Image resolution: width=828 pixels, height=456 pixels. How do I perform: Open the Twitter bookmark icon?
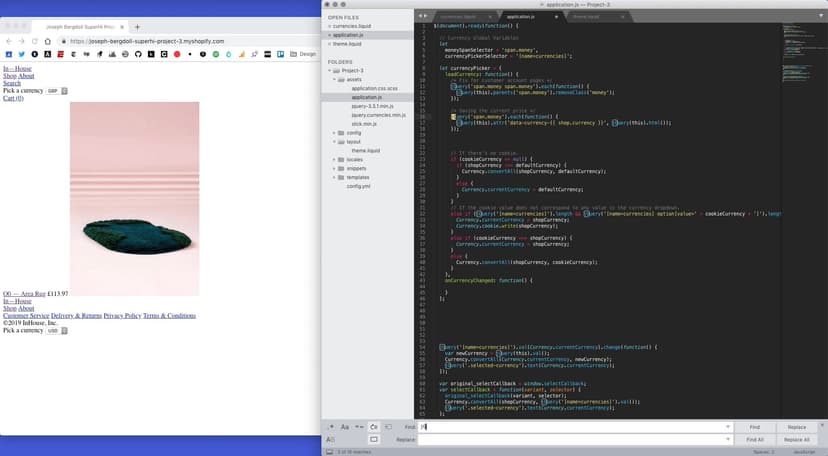point(21,54)
